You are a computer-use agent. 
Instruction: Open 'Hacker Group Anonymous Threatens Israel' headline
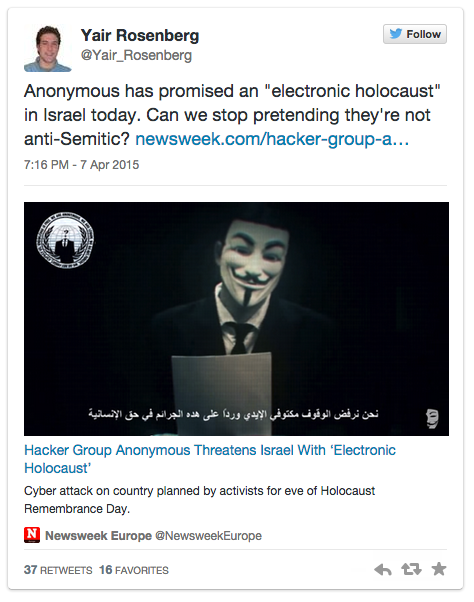(210, 459)
